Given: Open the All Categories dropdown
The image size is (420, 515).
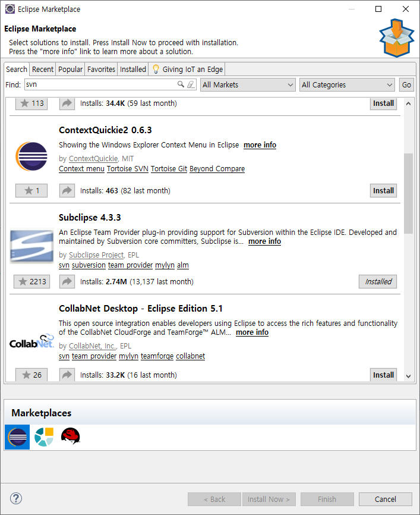Looking at the screenshot, I should click(x=347, y=84).
